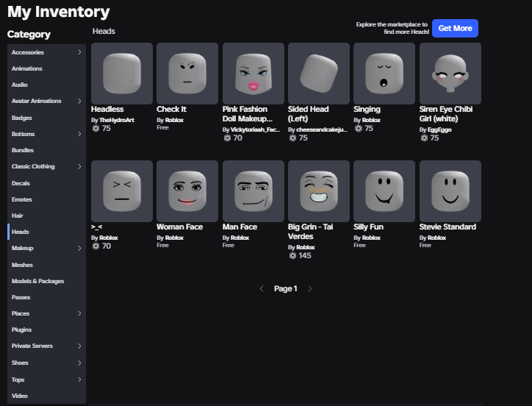The height and width of the screenshot is (406, 532).
Task: Open the Man Face title link
Action: 240,227
